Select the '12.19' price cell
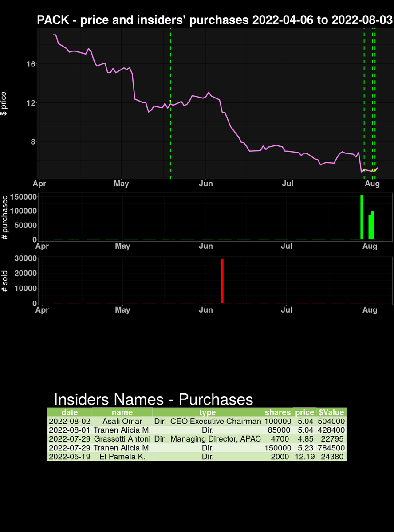394x532 pixels. tap(304, 457)
